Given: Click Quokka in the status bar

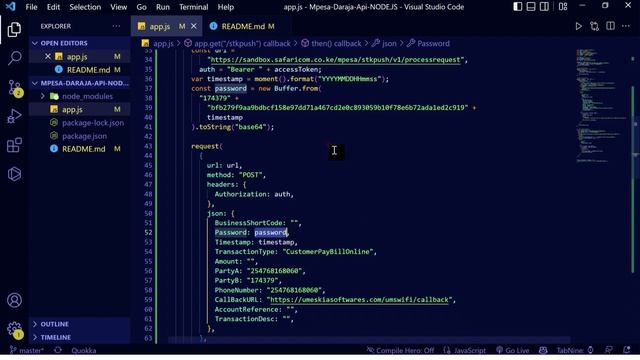Looking at the screenshot, I should coord(84,350).
